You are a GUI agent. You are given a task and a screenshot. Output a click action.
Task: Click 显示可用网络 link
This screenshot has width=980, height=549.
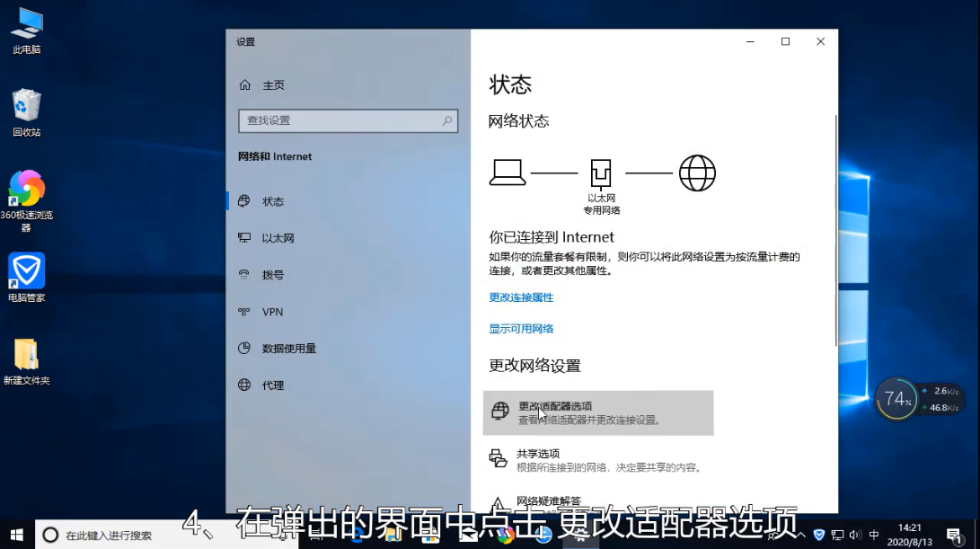[x=521, y=329]
